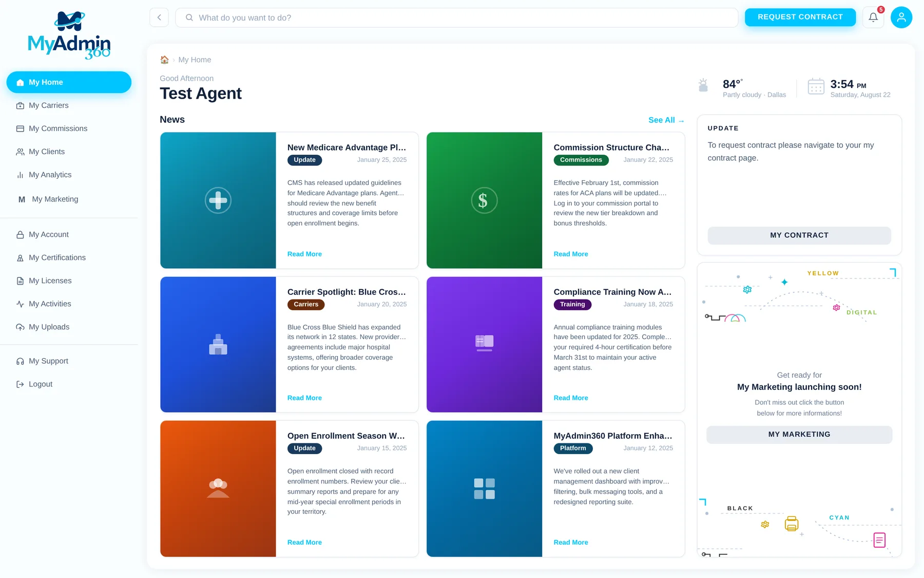Click My Account lock icon
Image resolution: width=924 pixels, height=578 pixels.
[20, 234]
